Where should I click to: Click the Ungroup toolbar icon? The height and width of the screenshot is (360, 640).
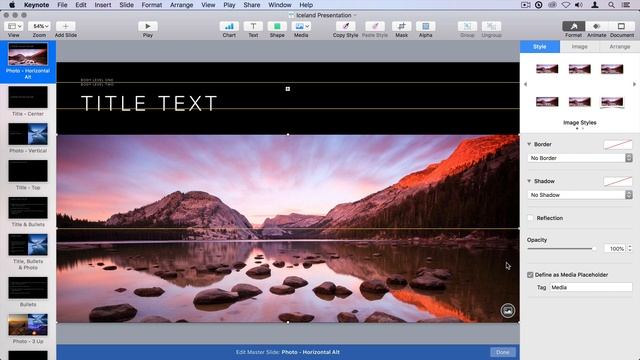pos(491,26)
